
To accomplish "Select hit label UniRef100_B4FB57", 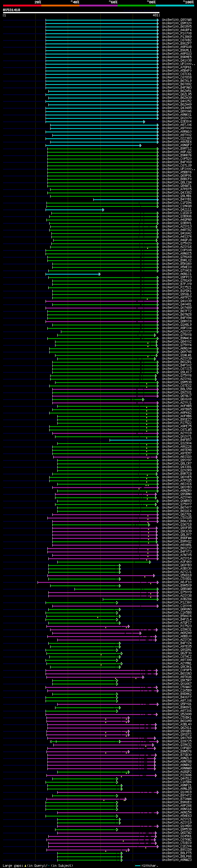I will [x=177, y=440].
